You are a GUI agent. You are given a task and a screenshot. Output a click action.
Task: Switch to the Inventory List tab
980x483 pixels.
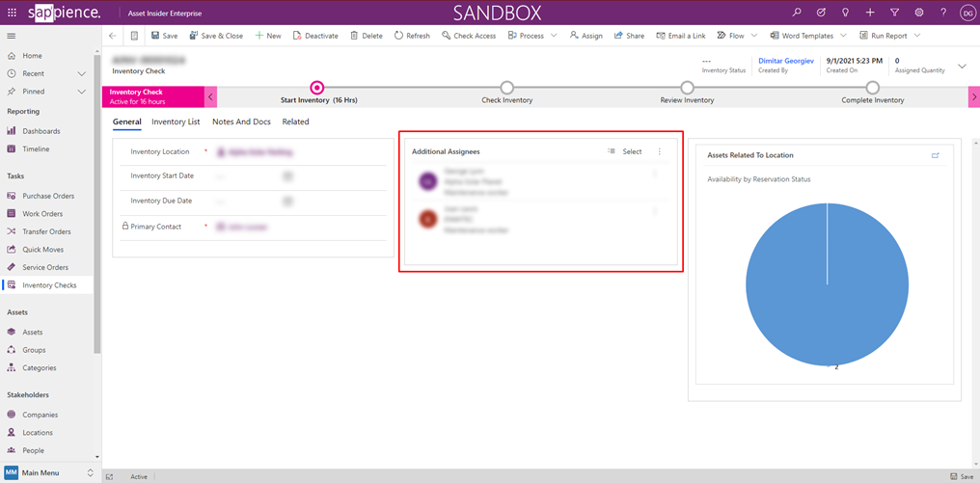[x=176, y=121]
